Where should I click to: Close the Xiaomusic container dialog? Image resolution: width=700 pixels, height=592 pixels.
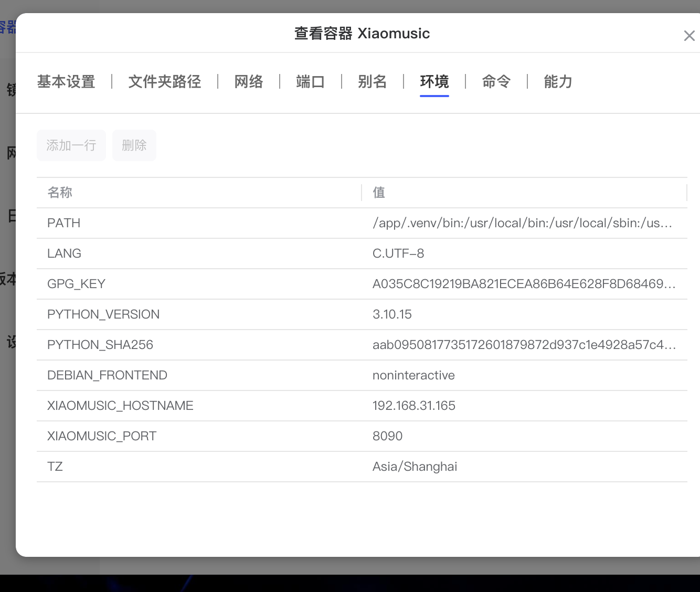[689, 36]
